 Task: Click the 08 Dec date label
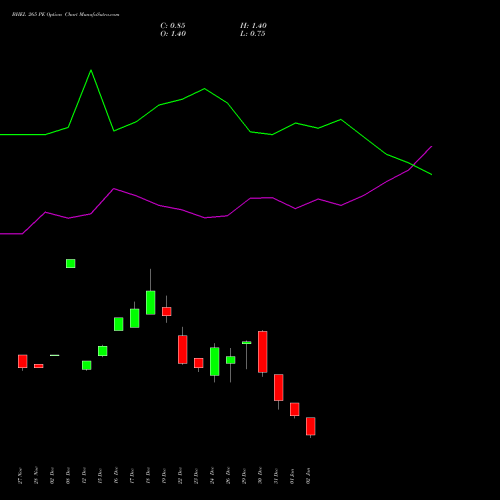pyautogui.click(x=68, y=476)
